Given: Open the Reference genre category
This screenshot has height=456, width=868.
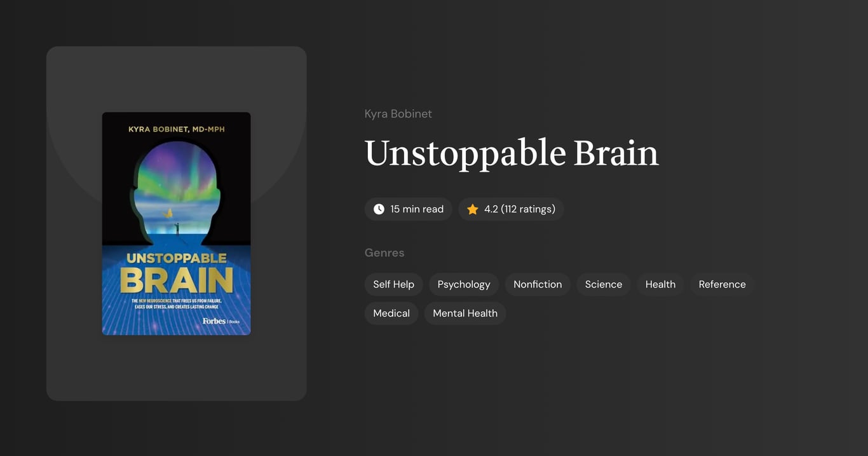Looking at the screenshot, I should coord(722,284).
